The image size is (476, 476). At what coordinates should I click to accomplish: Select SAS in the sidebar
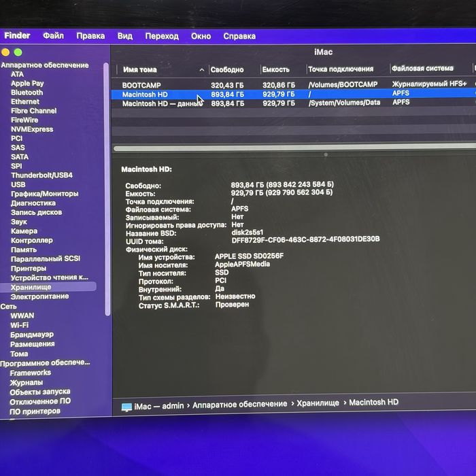(x=18, y=148)
